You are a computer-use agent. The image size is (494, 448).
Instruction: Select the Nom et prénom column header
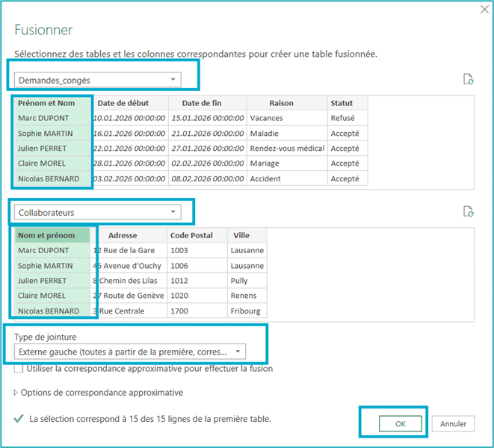pyautogui.click(x=52, y=235)
